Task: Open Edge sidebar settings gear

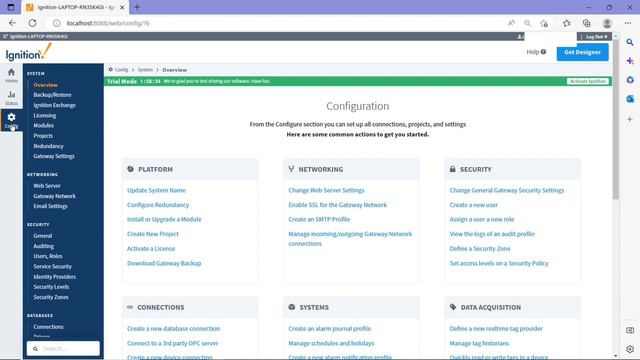Action: (x=630, y=349)
